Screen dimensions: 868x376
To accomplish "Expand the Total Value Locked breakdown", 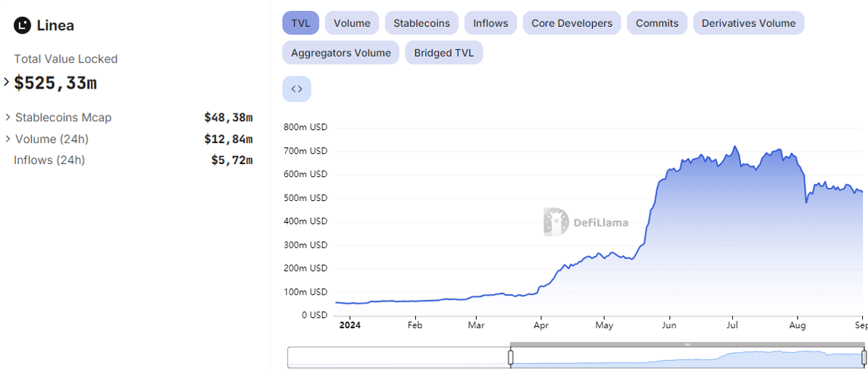I will coord(7,83).
